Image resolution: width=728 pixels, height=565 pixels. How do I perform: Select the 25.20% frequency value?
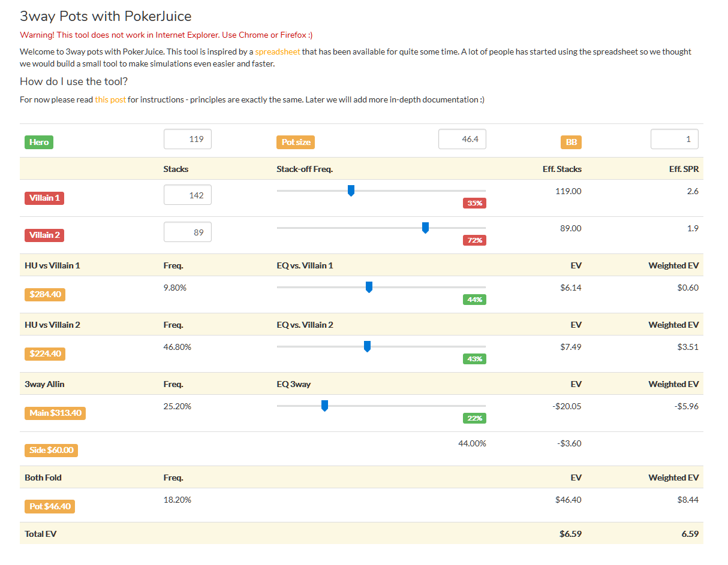pos(178,406)
